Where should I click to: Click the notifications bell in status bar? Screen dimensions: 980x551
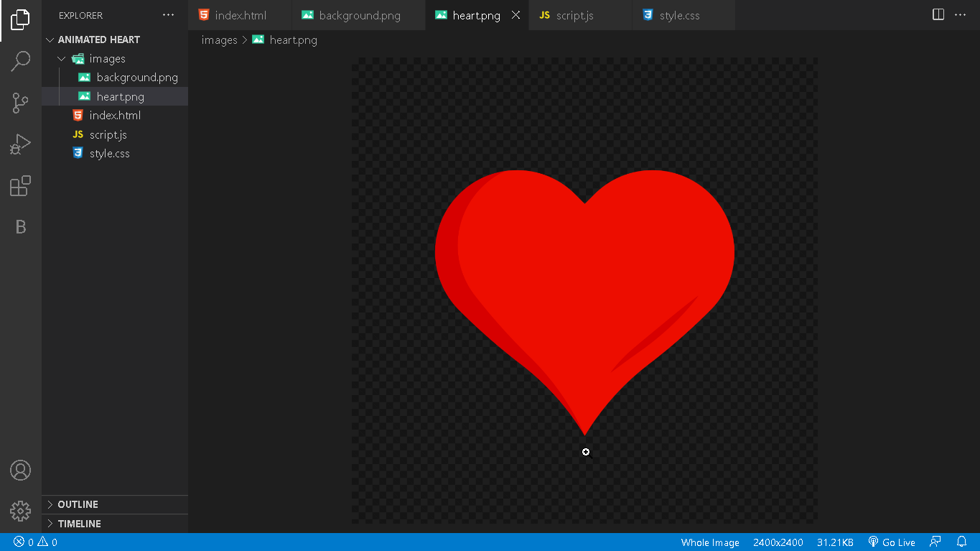[961, 542]
